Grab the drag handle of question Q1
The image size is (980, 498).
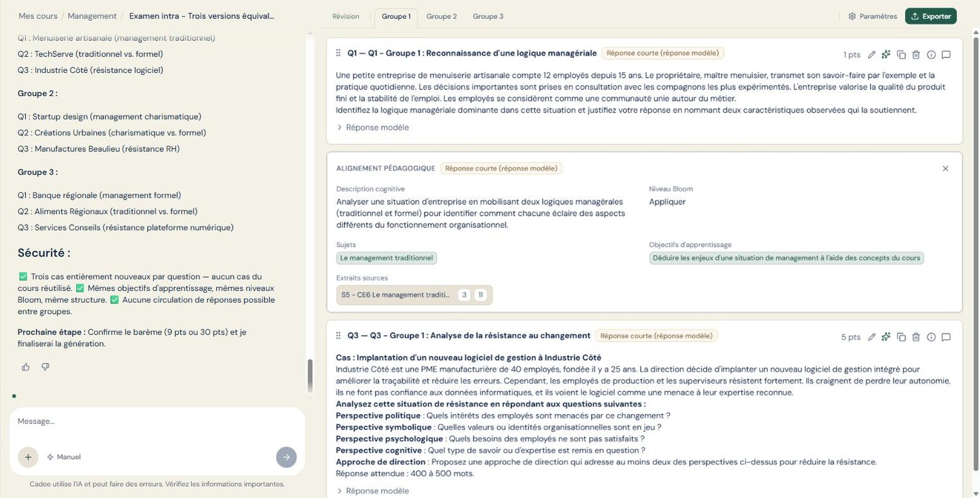[x=338, y=53]
